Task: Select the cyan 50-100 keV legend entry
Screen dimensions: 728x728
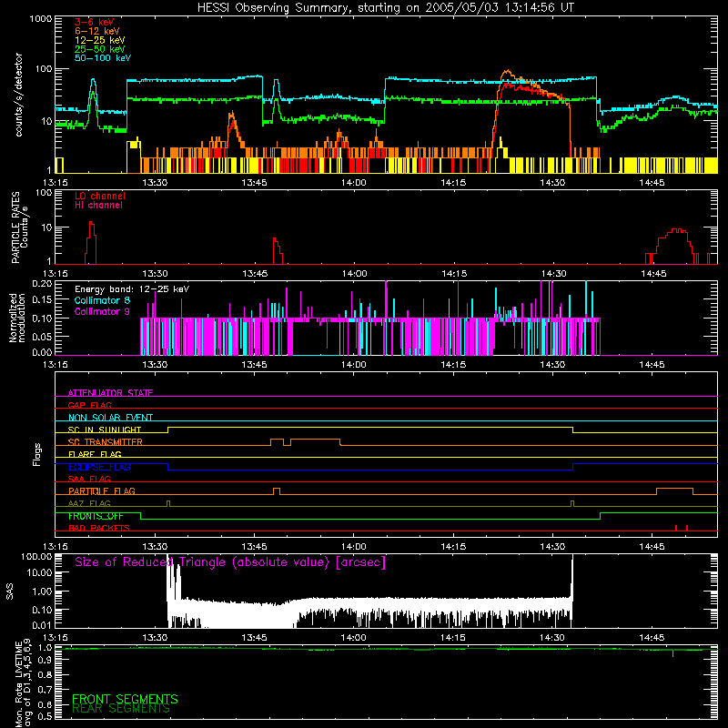Action: click(103, 58)
